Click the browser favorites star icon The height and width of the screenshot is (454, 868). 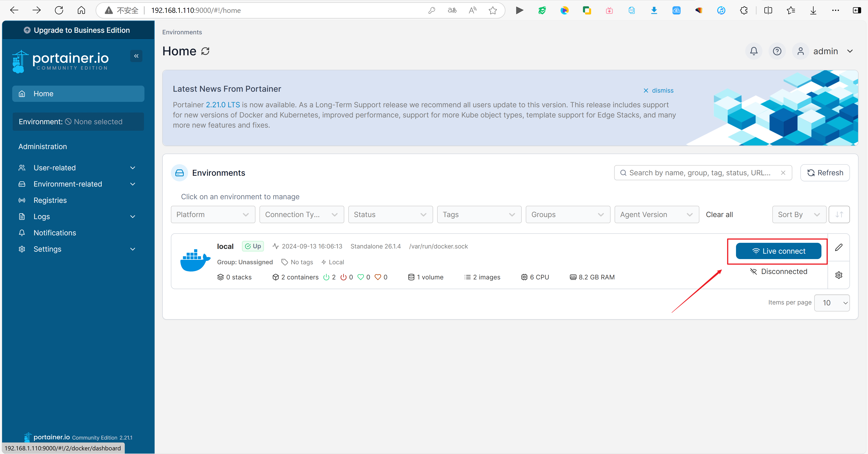point(493,10)
